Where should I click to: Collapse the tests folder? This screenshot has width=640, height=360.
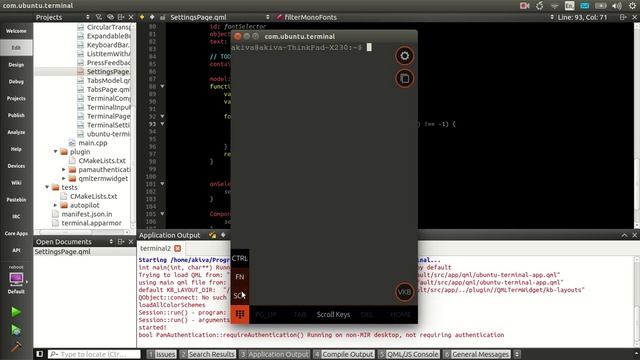tap(47, 187)
